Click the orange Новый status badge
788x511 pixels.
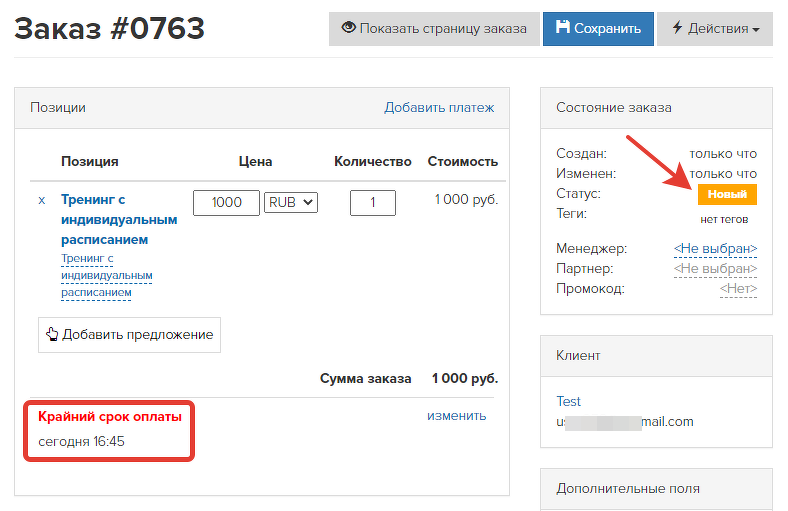pyautogui.click(x=727, y=194)
